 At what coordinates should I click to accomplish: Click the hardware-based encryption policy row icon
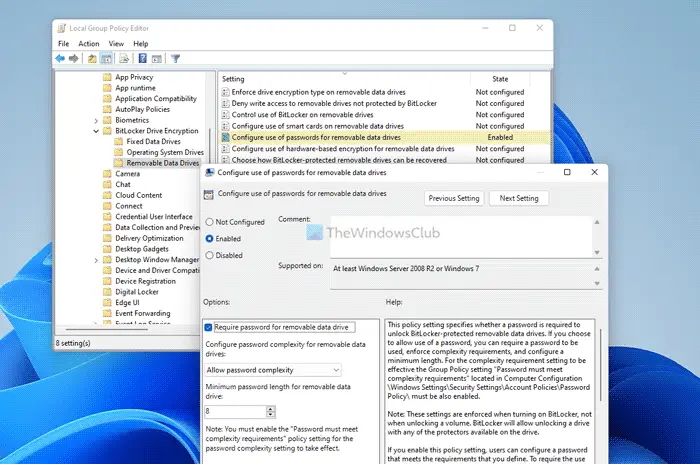(x=225, y=149)
